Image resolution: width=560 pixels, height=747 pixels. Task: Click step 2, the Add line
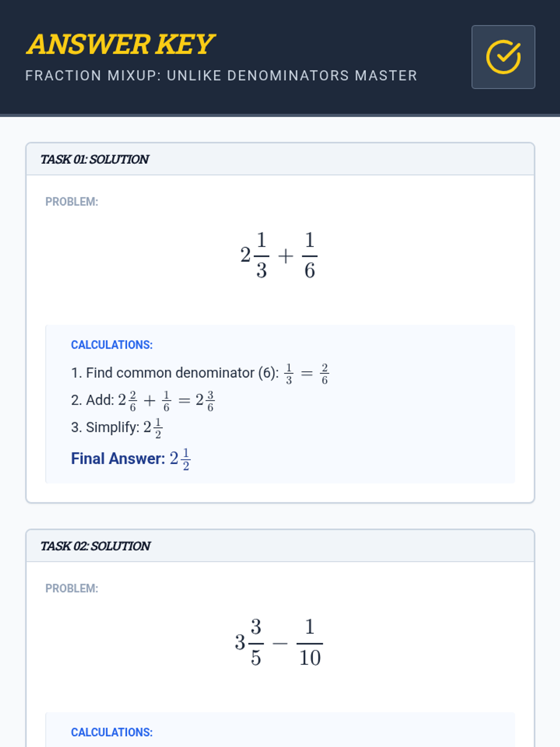pos(143,400)
